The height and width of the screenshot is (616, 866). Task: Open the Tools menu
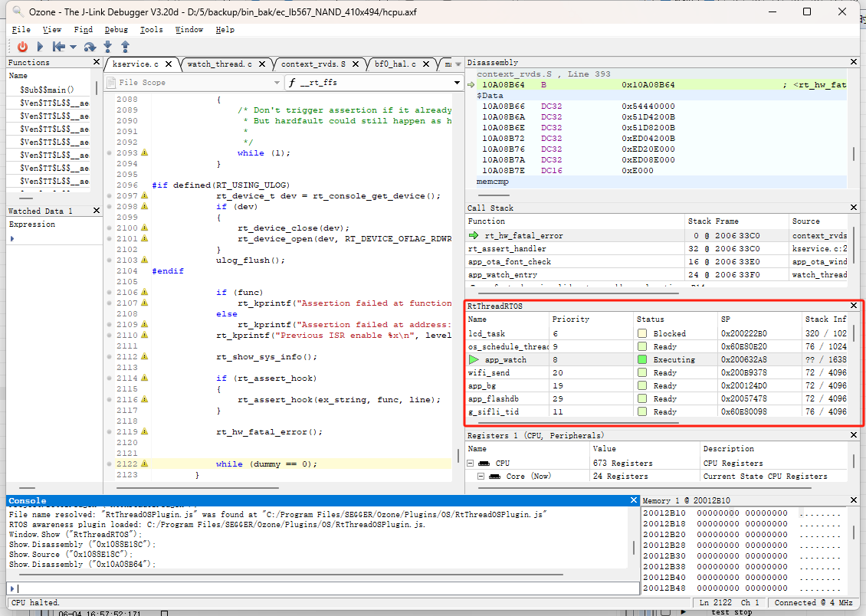pos(151,30)
